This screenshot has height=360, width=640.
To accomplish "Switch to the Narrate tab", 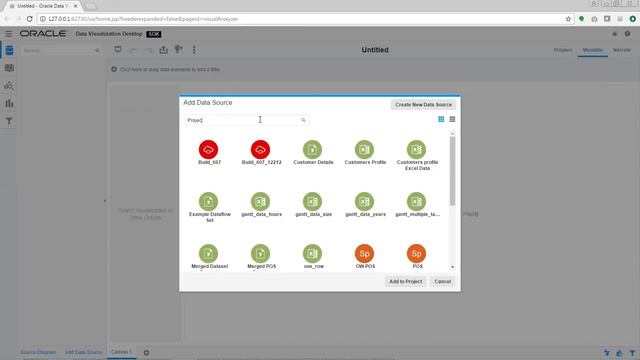I will [x=622, y=50].
